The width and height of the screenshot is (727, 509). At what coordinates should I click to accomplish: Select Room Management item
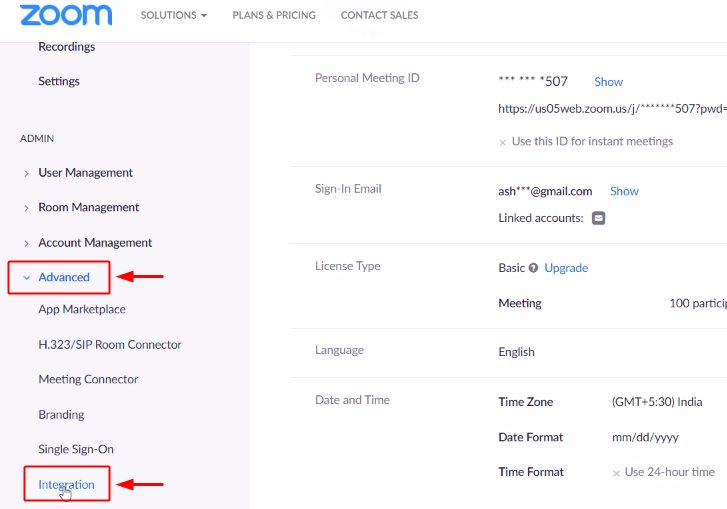(89, 207)
